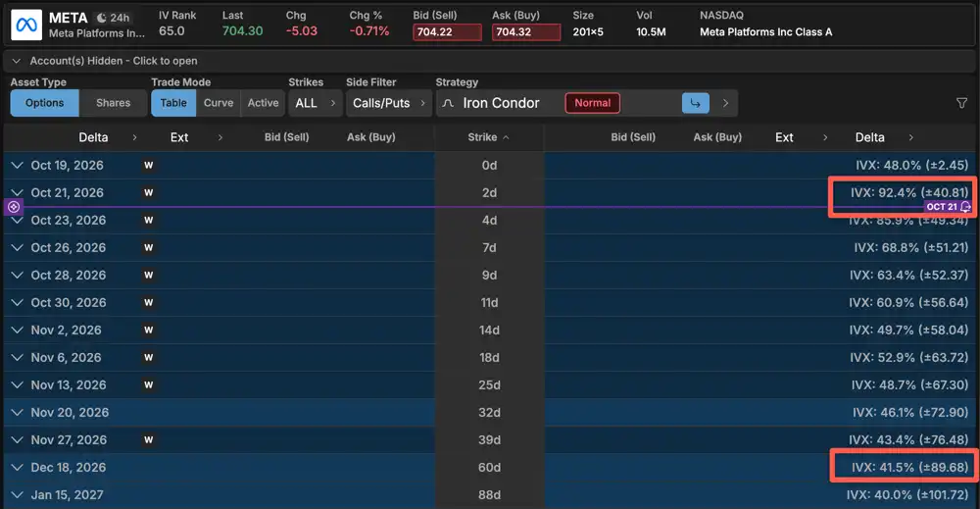Click the IVX: 40.0% (±101.72) value

click(907, 495)
